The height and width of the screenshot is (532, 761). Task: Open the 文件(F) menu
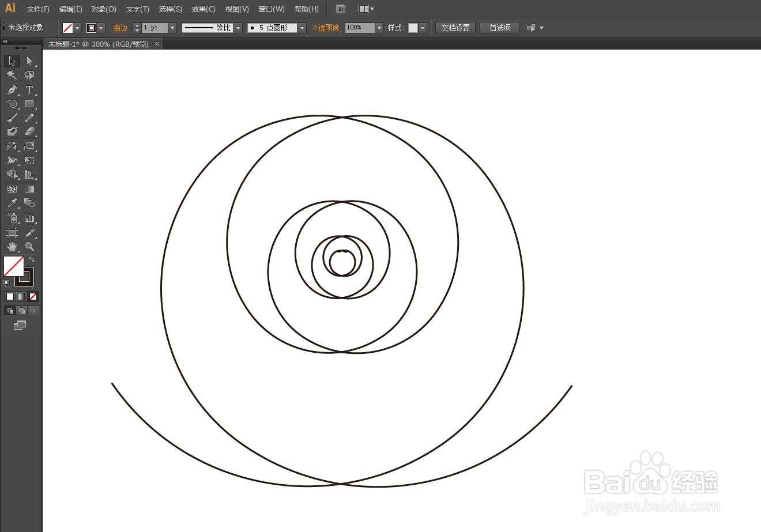pos(38,9)
